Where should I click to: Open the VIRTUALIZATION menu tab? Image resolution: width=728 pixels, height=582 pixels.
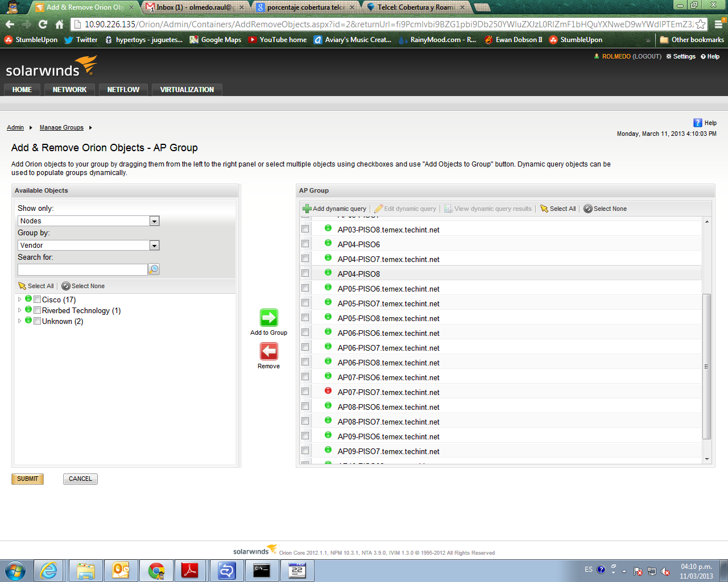[x=187, y=90]
